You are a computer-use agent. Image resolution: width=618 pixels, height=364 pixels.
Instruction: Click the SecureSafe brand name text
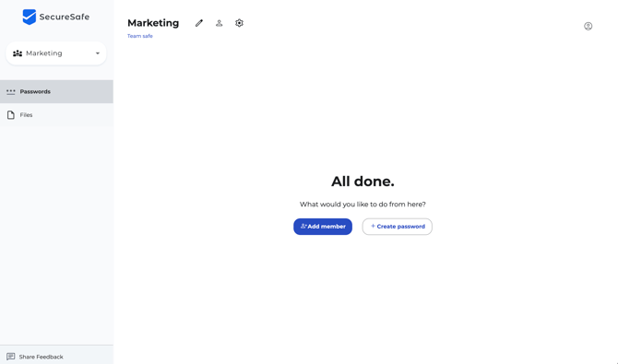point(65,17)
